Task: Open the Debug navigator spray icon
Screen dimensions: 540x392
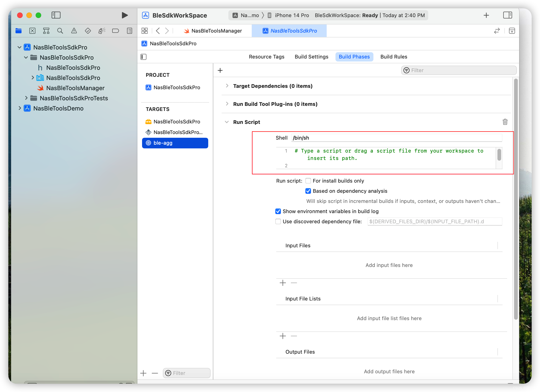Action: (x=102, y=31)
